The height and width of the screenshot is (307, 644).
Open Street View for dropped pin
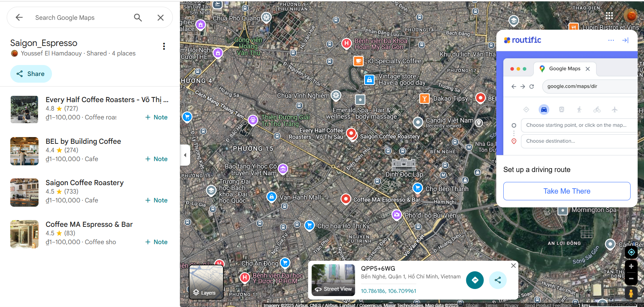click(x=333, y=280)
